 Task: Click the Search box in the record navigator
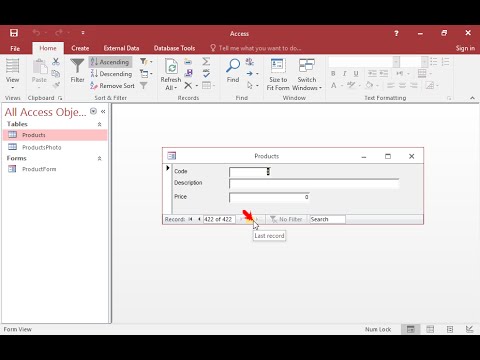click(327, 219)
